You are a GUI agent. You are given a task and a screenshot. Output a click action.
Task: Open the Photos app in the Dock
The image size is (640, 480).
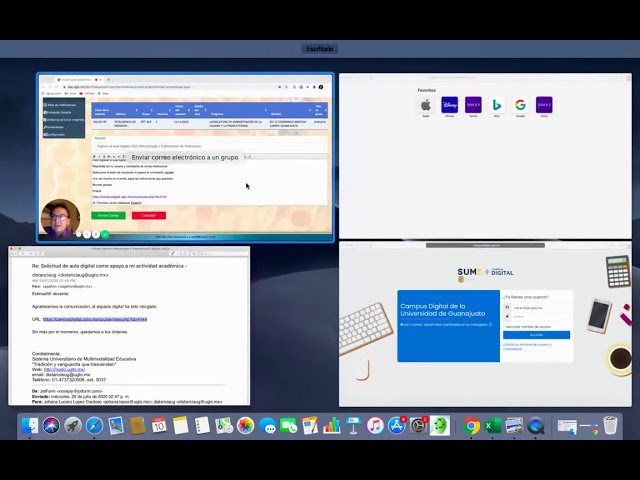click(245, 426)
